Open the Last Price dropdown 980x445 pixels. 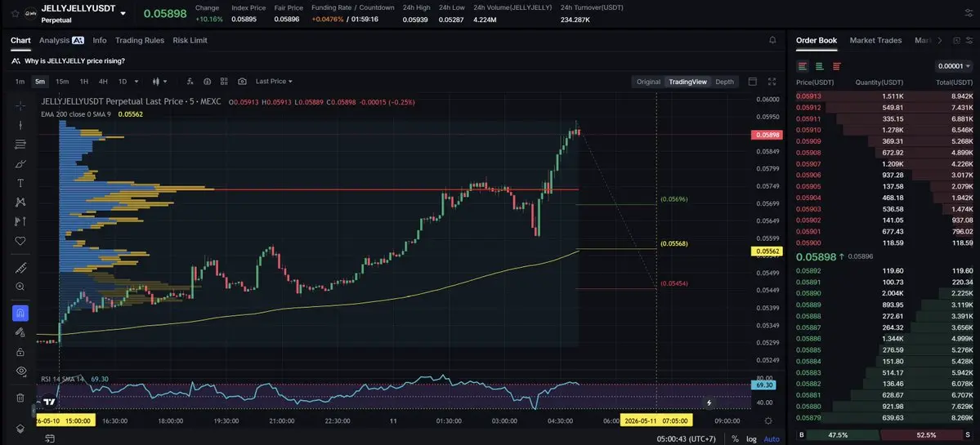[x=274, y=81]
